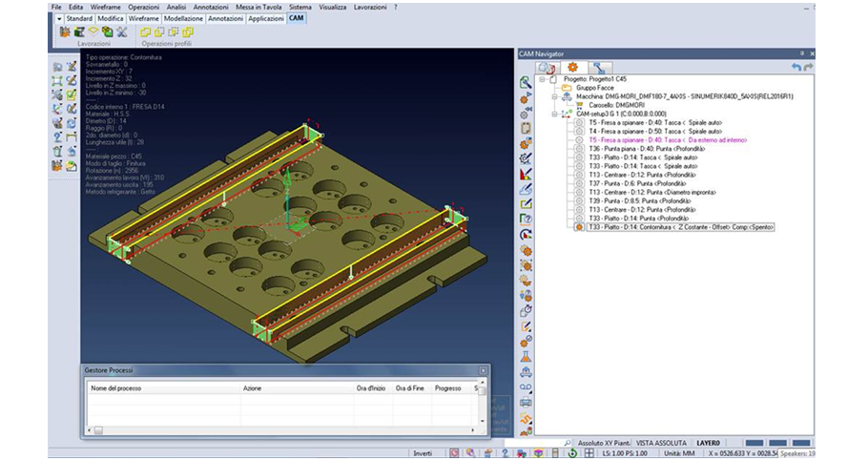This screenshot has height=461, width=868.
Task: Click the search magnifier field in status bar
Action: [538, 443]
